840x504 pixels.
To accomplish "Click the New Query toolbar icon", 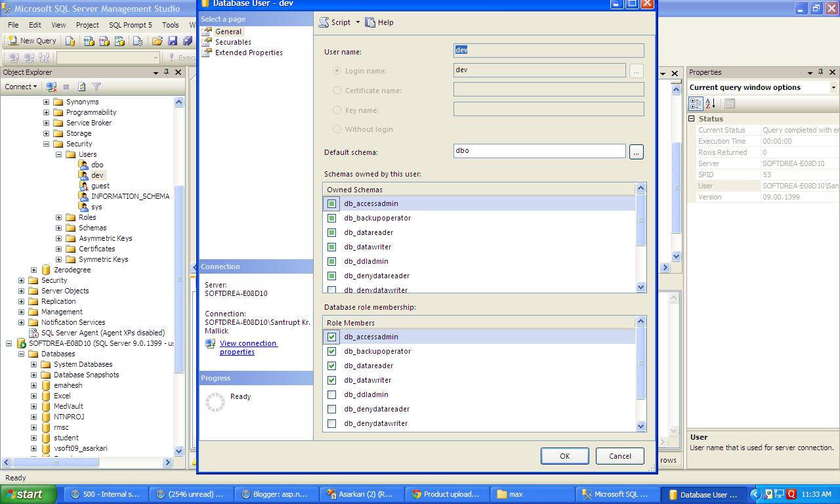I will [32, 41].
